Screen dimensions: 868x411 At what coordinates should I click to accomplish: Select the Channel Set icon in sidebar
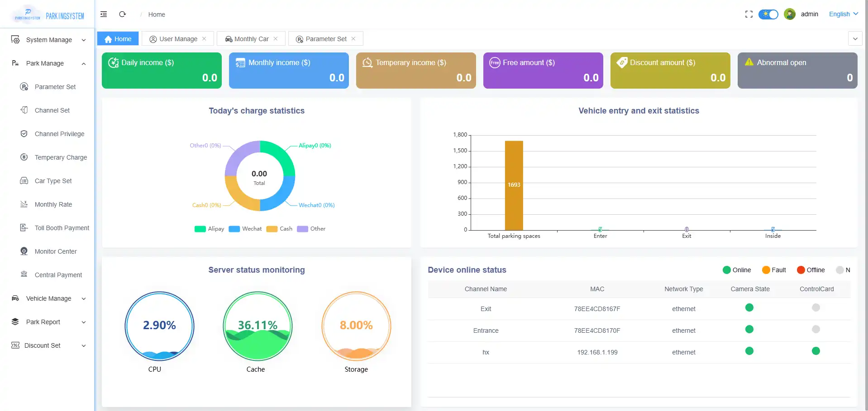click(x=24, y=110)
